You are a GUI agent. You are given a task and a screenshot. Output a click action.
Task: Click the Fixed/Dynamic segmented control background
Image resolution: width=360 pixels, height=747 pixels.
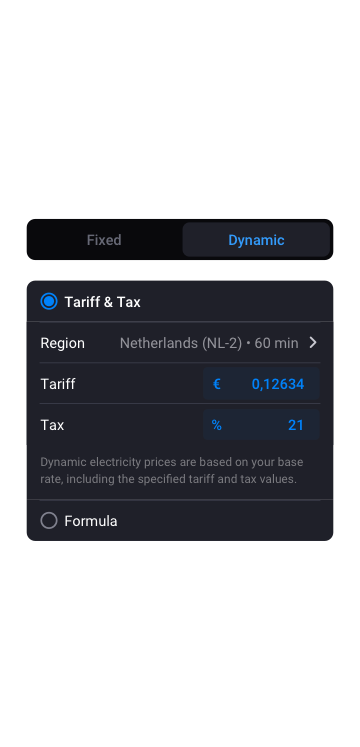[x=180, y=240]
